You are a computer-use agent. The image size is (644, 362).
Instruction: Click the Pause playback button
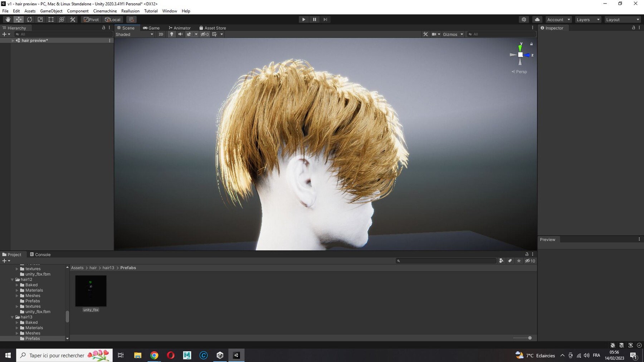coord(314,20)
